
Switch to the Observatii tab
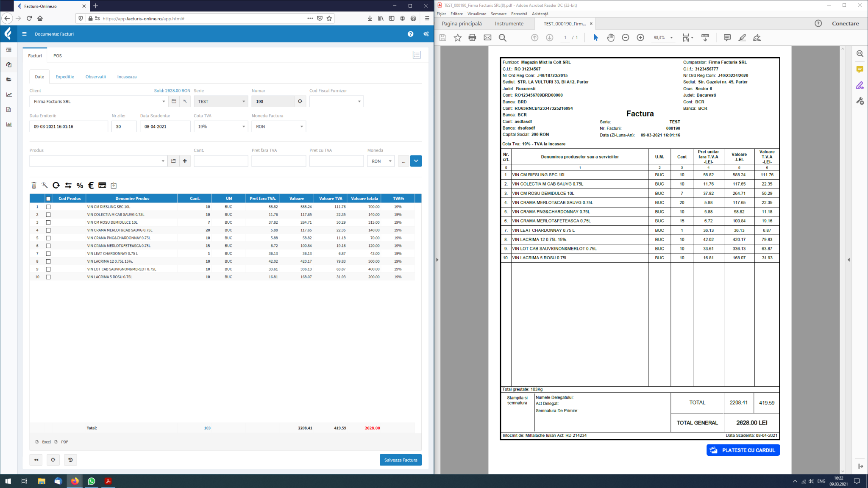tap(95, 77)
